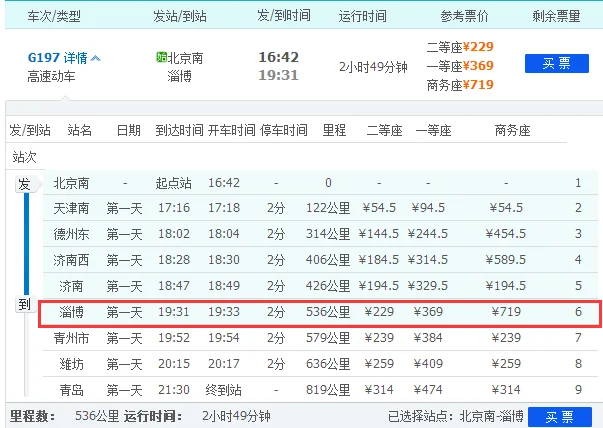
Task: Select the 北京南 station row name
Action: click(x=72, y=183)
